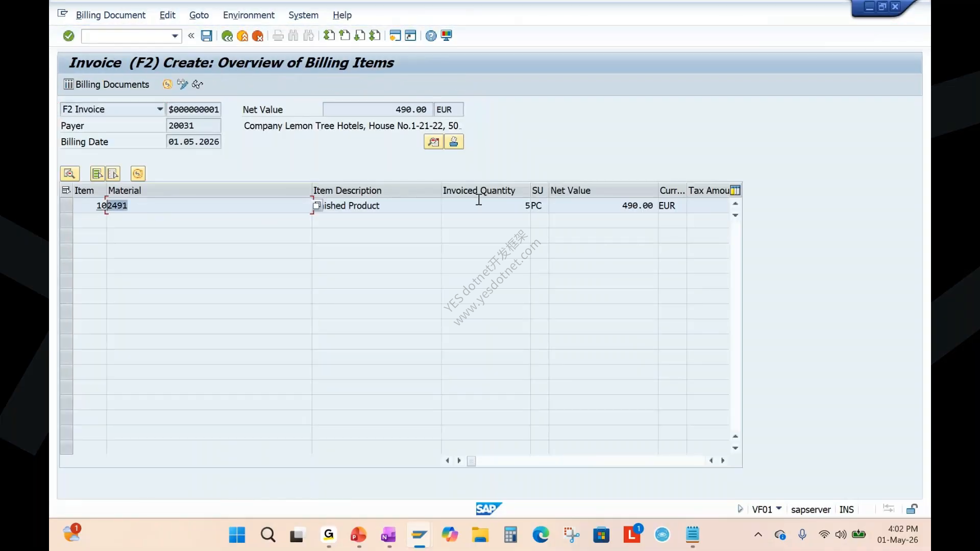This screenshot has height=551, width=980.
Task: Open the Help question mark icon
Action: pyautogui.click(x=431, y=36)
